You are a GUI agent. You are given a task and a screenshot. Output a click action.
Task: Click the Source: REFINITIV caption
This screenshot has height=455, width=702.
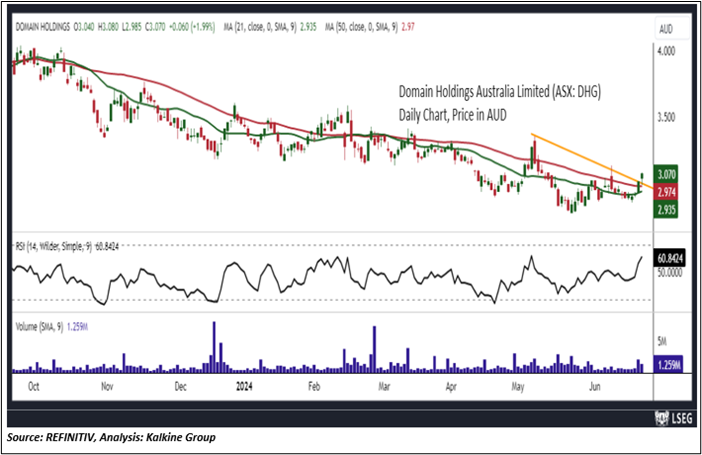pos(111,437)
